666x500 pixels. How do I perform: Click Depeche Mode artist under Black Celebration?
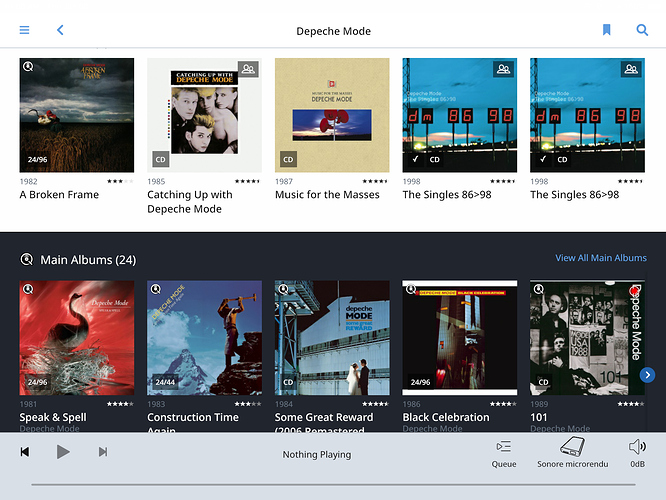click(x=432, y=428)
